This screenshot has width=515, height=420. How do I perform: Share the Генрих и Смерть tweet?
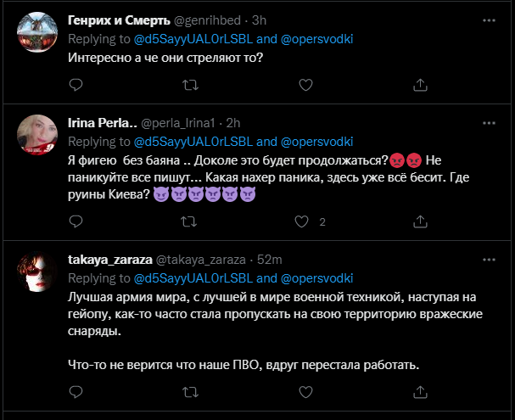click(x=418, y=84)
